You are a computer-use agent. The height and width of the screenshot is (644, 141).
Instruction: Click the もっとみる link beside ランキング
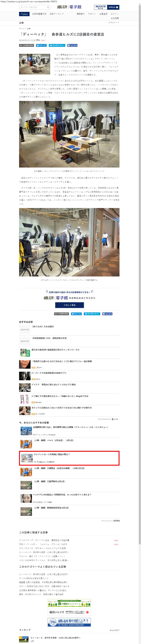coord(114,630)
